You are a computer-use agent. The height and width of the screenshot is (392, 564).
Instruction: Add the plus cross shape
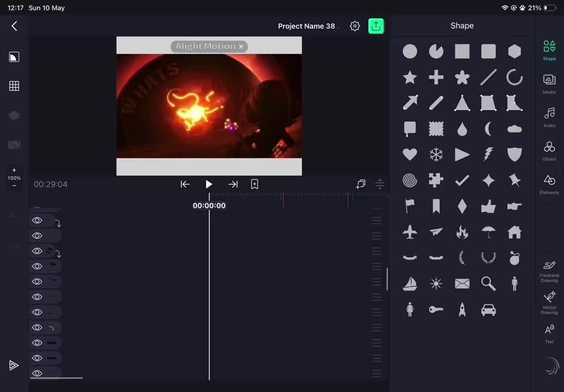point(436,77)
